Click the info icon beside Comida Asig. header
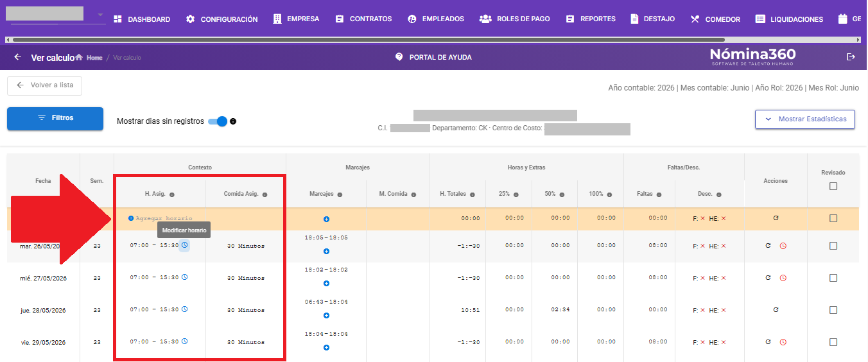The height and width of the screenshot is (362, 868). coord(265,194)
